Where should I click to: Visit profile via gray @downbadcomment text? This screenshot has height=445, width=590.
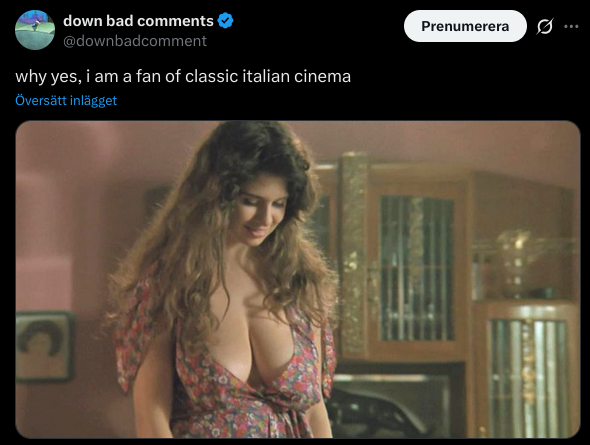[x=135, y=41]
